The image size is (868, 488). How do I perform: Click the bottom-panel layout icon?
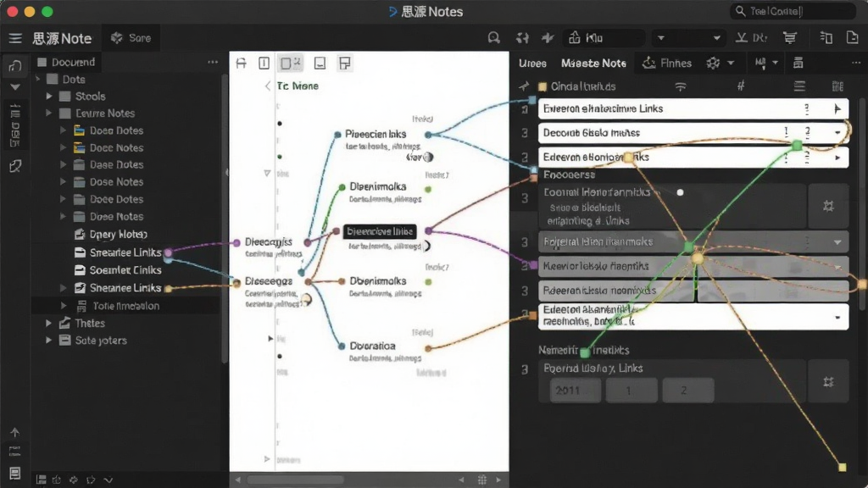(320, 63)
